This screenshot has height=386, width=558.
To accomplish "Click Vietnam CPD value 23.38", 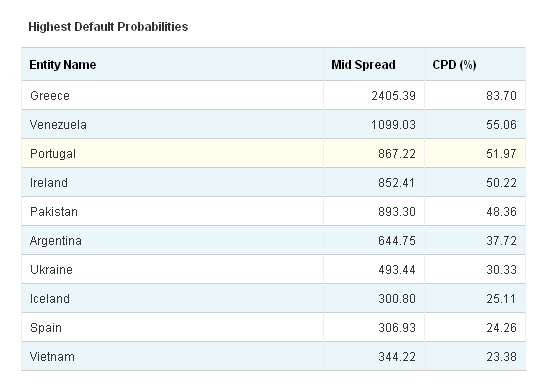I will (x=501, y=357).
